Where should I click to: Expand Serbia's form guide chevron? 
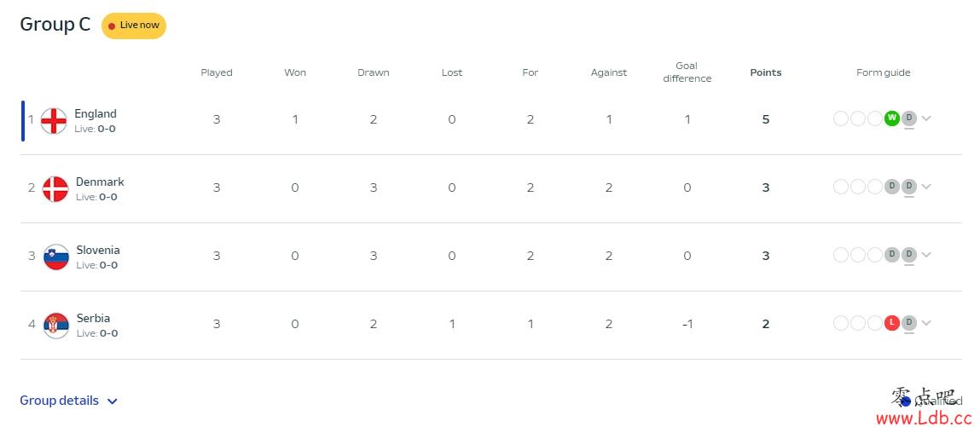point(926,323)
